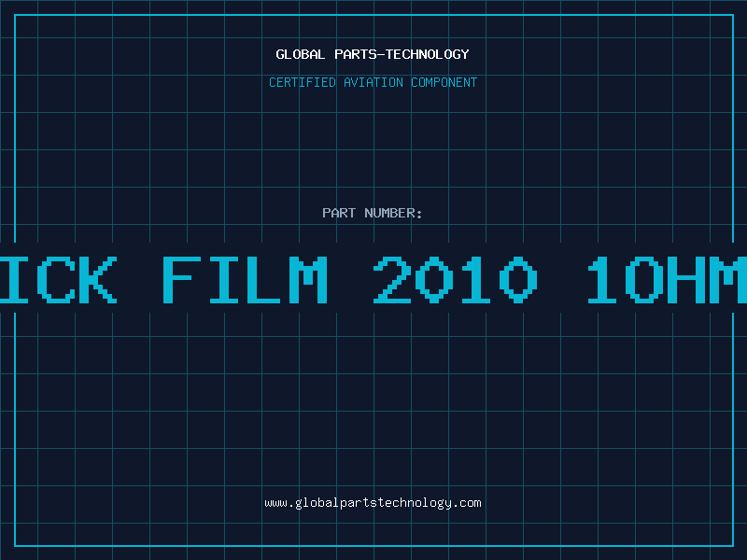Viewport: 747px width, 560px height.
Task: Click the PART NUMBER: label
Action: tap(373, 213)
